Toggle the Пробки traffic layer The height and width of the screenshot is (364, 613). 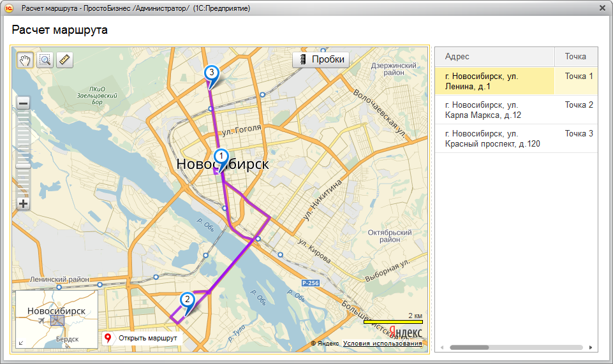tap(321, 60)
